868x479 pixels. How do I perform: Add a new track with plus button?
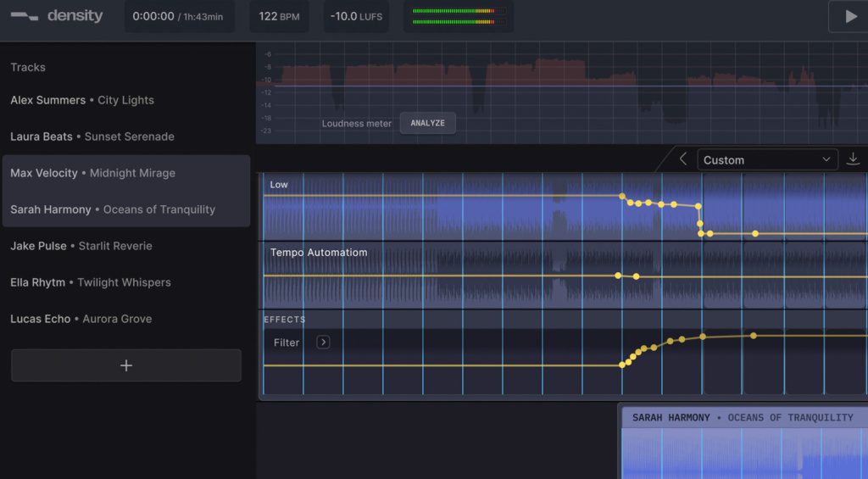point(126,365)
